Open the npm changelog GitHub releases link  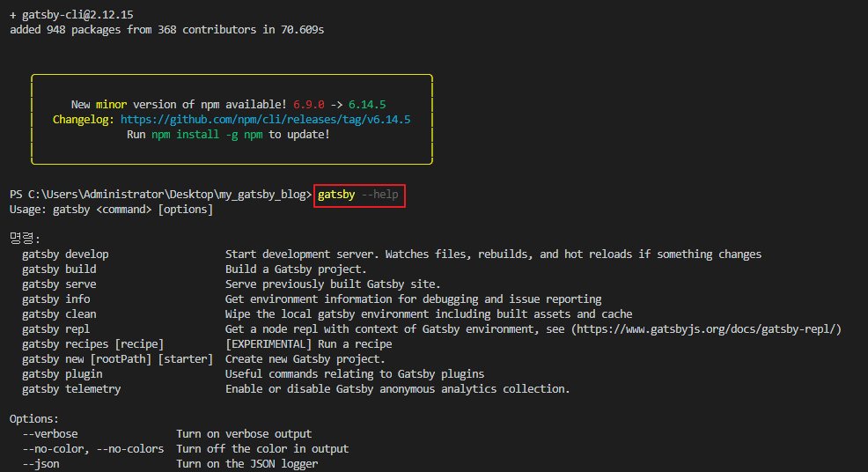pos(265,120)
